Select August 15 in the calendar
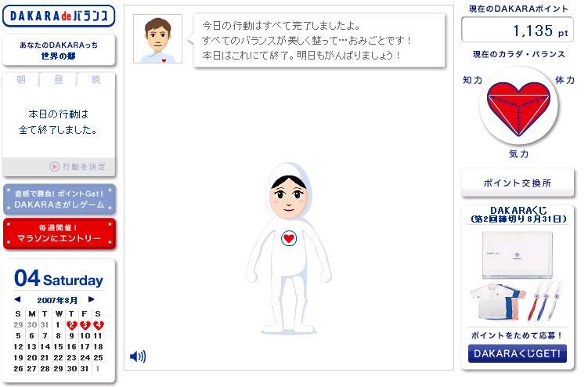588x387 pixels. pyautogui.click(x=58, y=347)
